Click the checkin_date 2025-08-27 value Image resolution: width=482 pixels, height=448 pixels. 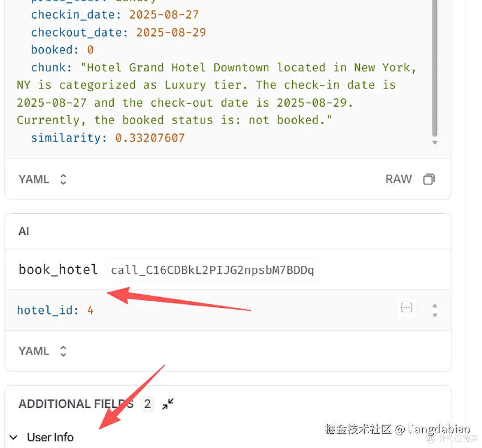click(164, 15)
